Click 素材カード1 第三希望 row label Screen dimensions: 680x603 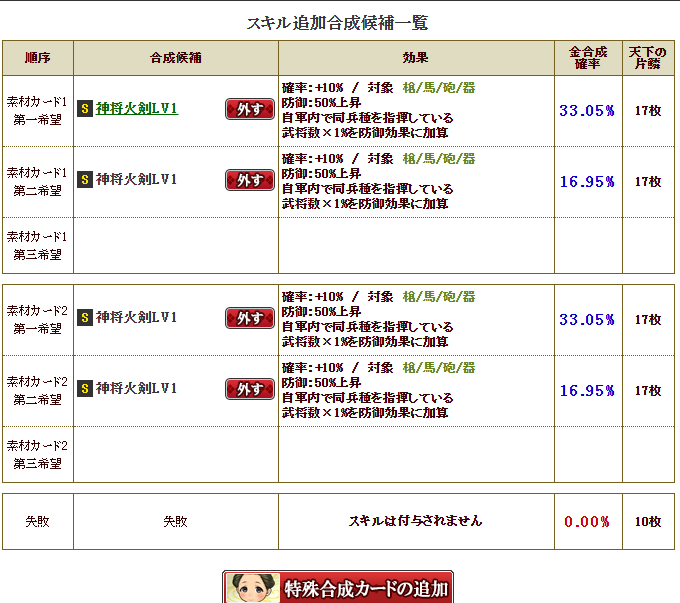pos(37,246)
